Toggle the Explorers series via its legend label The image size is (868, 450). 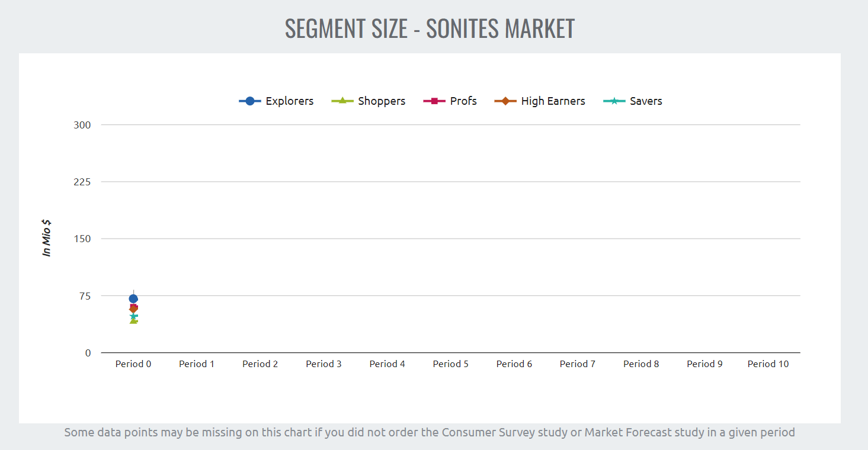pyautogui.click(x=289, y=101)
